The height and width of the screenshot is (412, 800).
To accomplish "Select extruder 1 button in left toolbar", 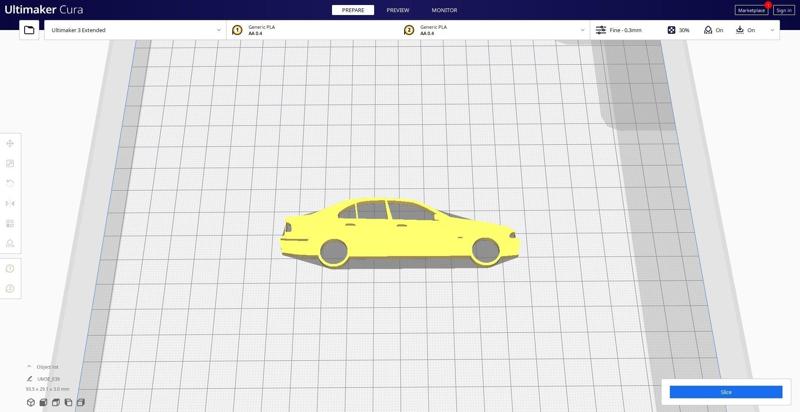I will point(10,269).
